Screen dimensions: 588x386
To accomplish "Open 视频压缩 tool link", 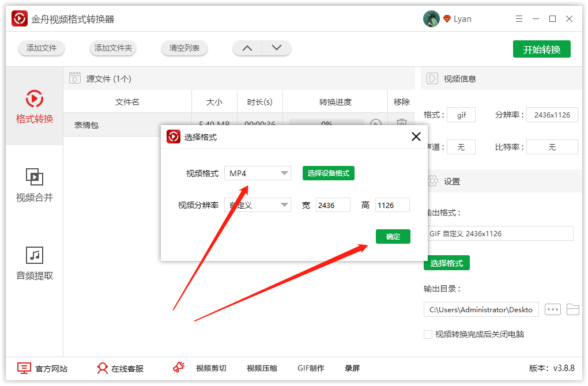I will click(262, 368).
